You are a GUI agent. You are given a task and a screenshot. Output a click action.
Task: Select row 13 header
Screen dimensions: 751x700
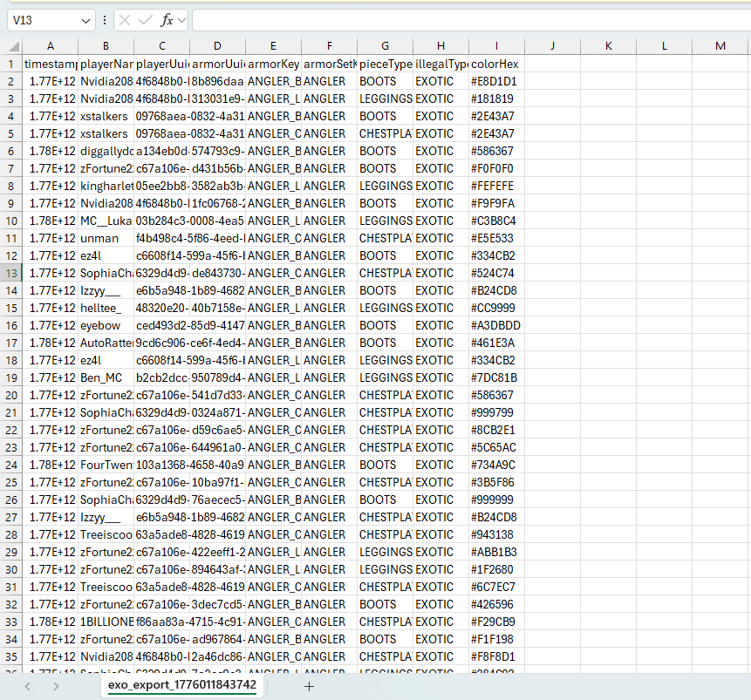click(11, 273)
